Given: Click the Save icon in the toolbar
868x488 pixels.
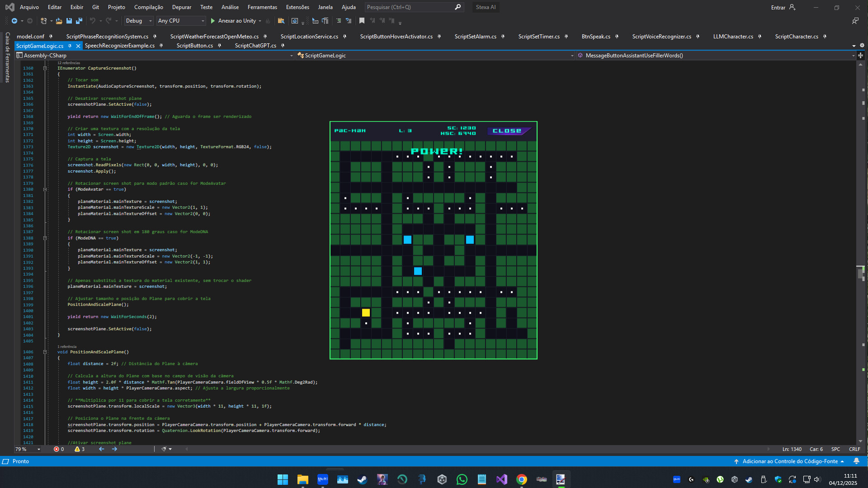Looking at the screenshot, I should coord(69,21).
